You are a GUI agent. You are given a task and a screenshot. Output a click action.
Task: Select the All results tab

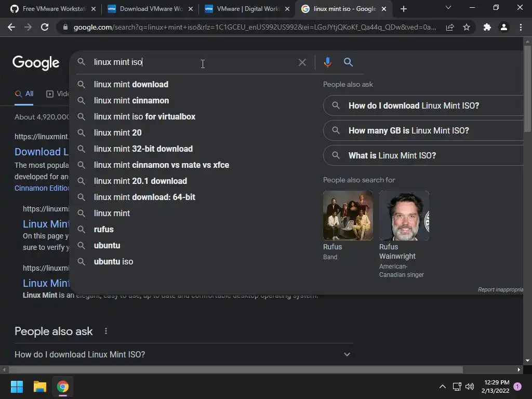pos(24,94)
